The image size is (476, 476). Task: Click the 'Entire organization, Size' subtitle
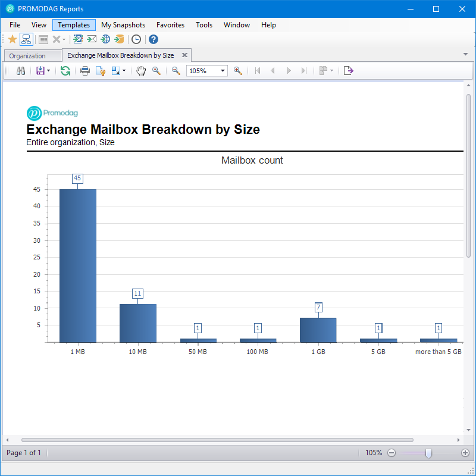[70, 142]
